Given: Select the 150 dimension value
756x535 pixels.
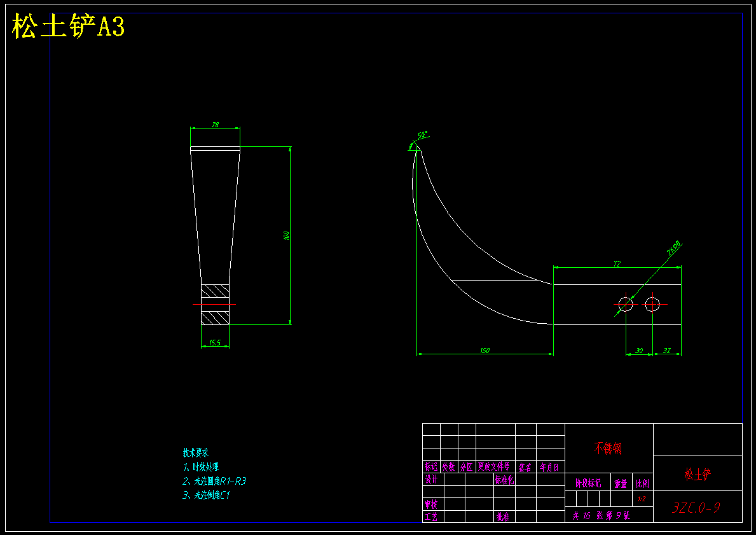Looking at the screenshot, I should coord(485,351).
